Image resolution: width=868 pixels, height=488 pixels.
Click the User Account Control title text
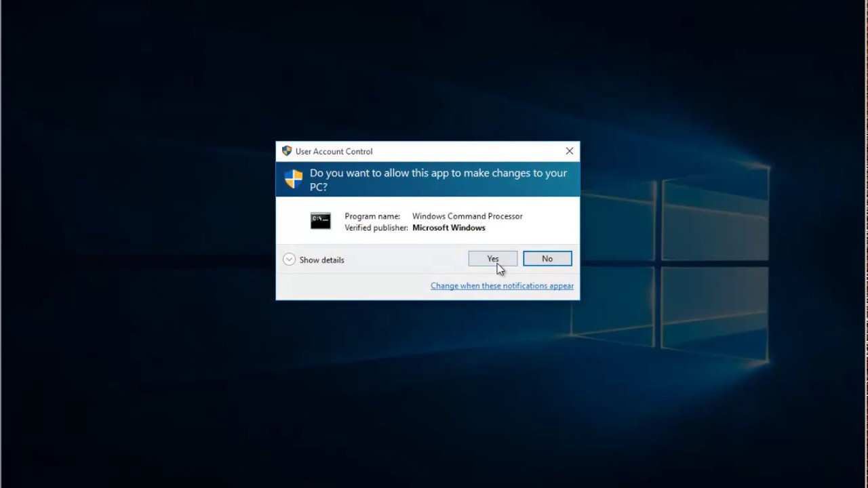(x=334, y=151)
